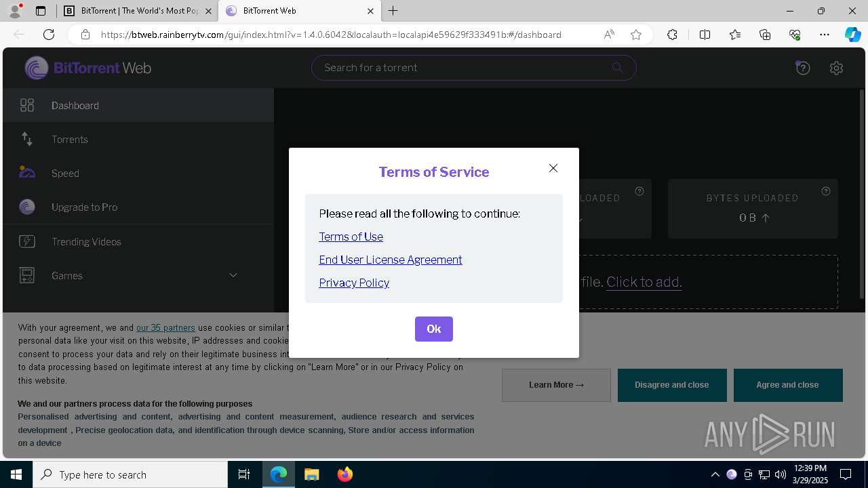Open the Favorites list icon
868x488 pixels.
[735, 35]
